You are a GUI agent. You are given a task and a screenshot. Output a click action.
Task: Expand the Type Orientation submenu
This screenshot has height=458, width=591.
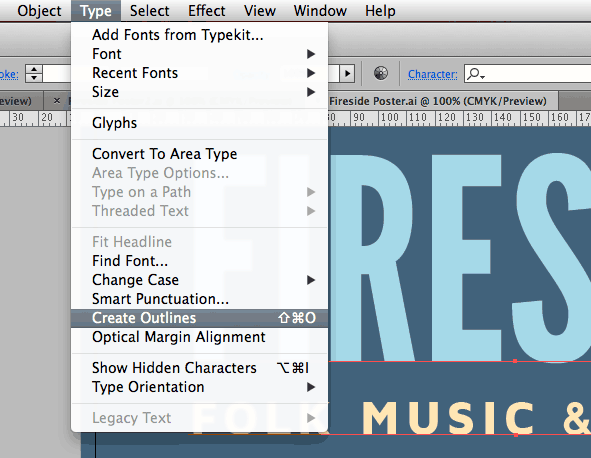[199, 387]
